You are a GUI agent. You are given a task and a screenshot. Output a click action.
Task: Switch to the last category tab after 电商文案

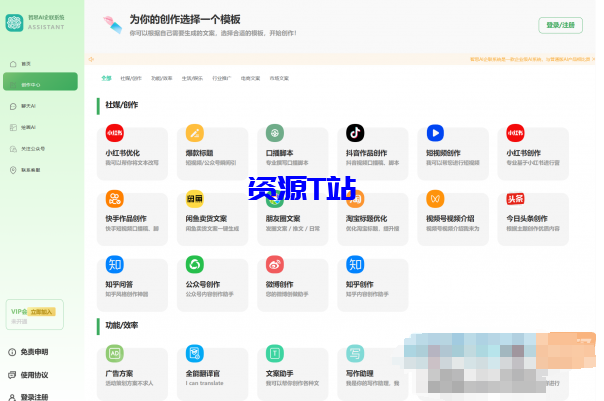point(279,78)
